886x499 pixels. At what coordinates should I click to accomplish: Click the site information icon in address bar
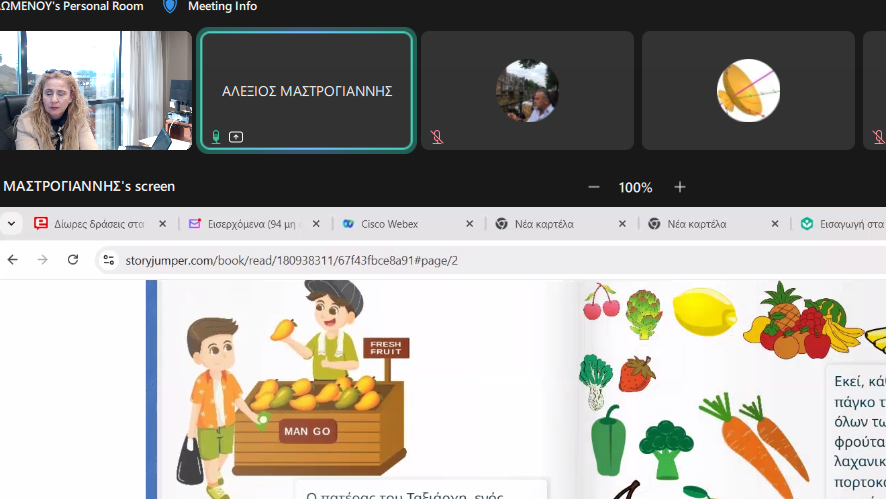(x=109, y=260)
